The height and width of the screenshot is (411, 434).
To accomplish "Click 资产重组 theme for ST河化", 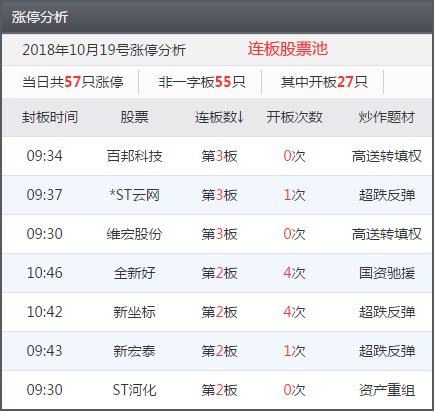I will pyautogui.click(x=387, y=390).
